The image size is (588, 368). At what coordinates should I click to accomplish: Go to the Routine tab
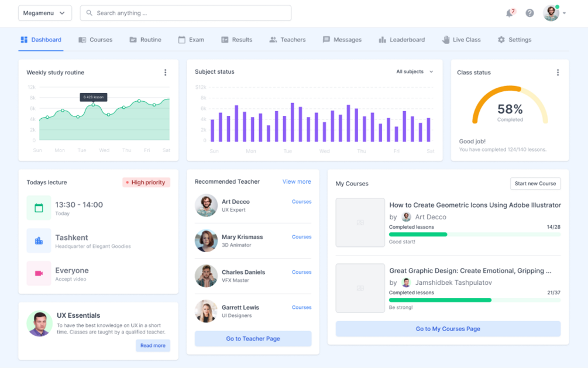146,39
